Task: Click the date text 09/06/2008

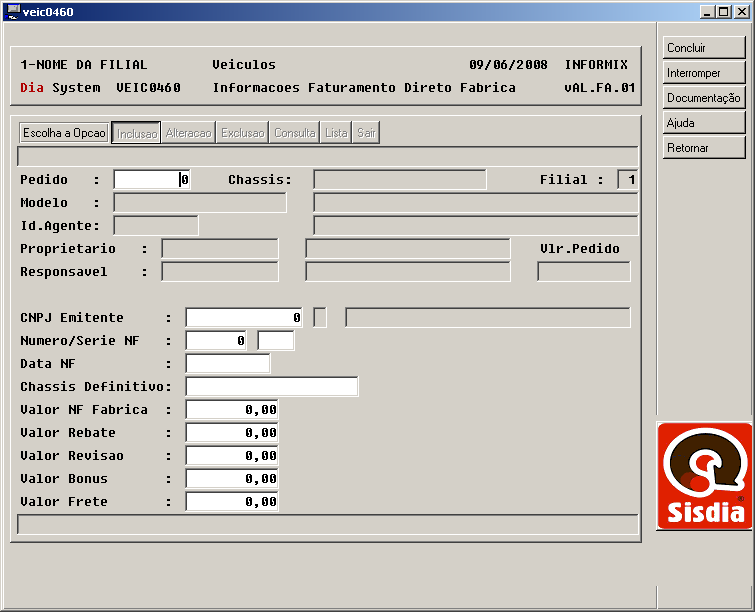Action: (508, 65)
